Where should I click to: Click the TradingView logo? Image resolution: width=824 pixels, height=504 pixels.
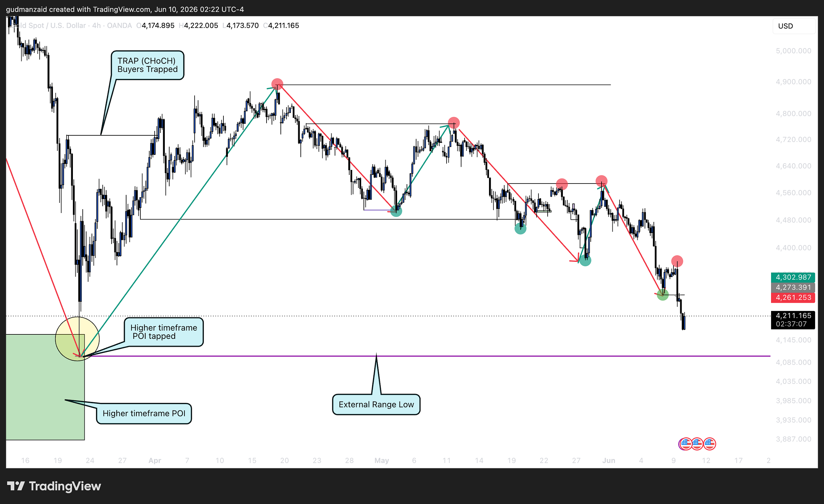(x=54, y=486)
